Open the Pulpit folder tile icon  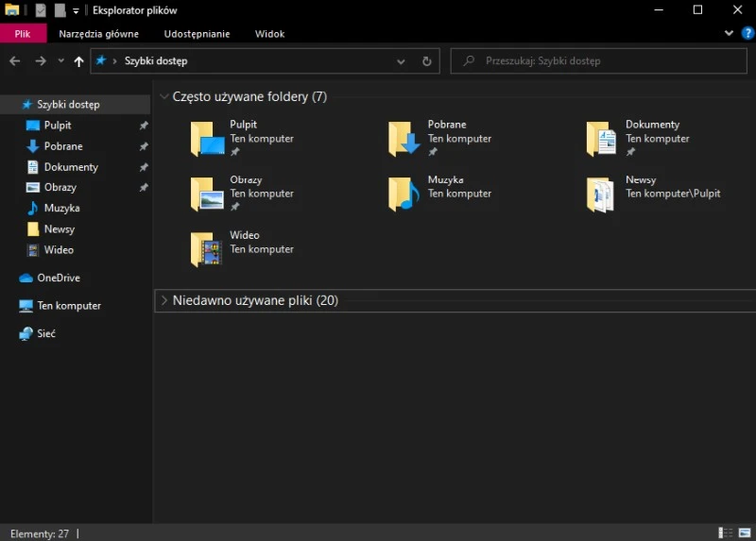pos(207,139)
